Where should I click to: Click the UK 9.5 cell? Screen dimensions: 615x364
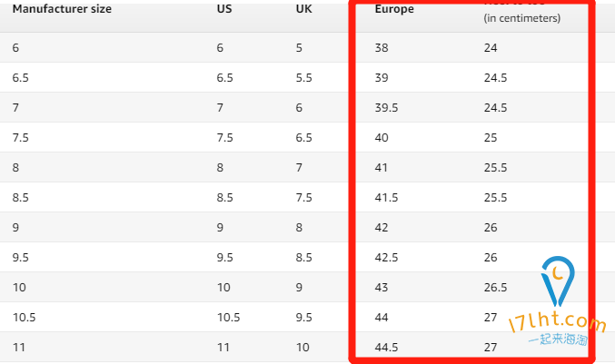[x=304, y=317]
